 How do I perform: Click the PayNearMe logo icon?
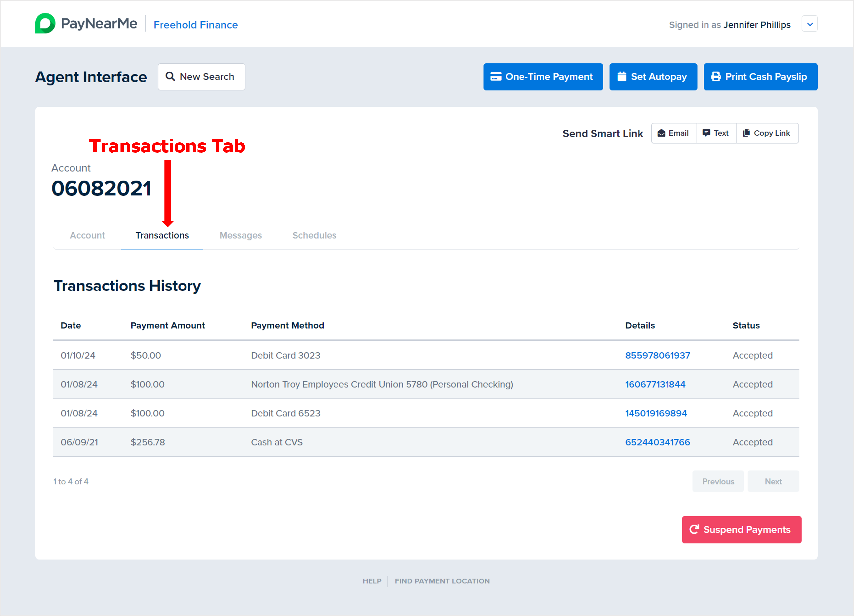click(45, 23)
